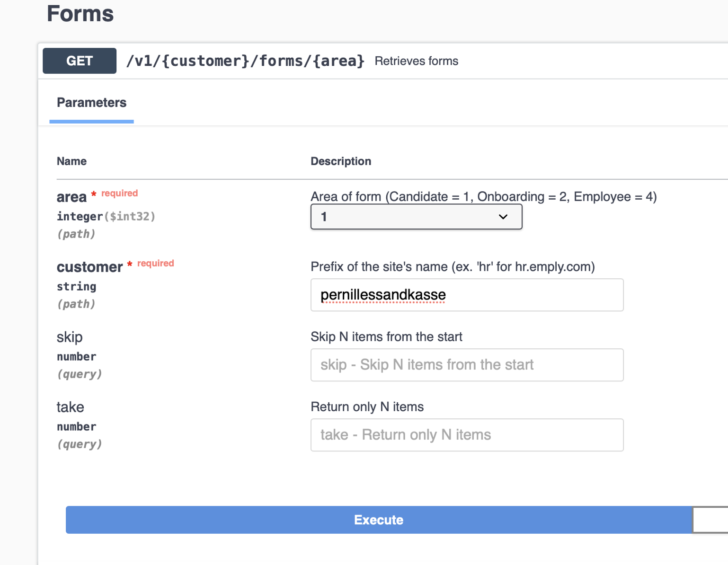
Task: Click the "Retrieves forms" summary text
Action: 416,61
